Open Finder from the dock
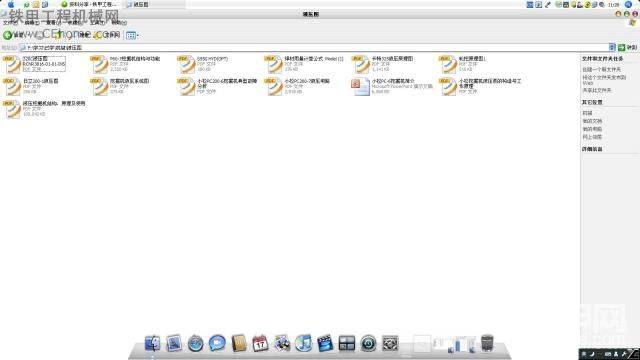Viewport: 640px width, 360px height. (x=153, y=343)
